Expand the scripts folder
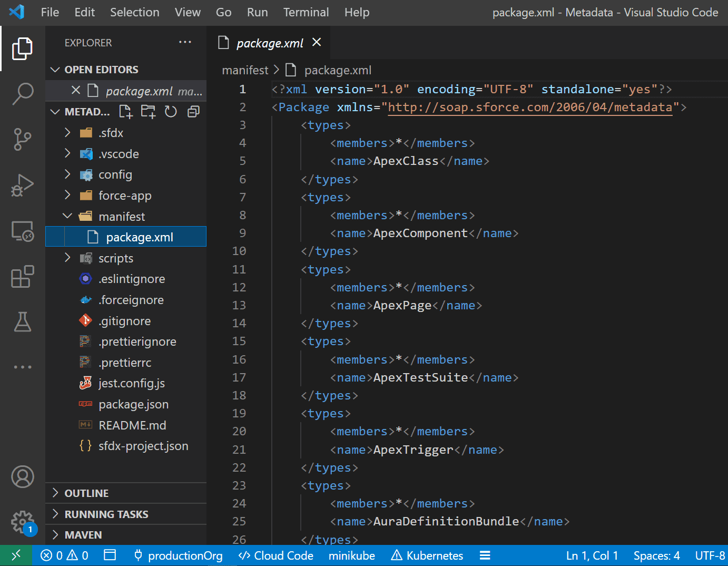This screenshot has width=728, height=566. point(126,258)
